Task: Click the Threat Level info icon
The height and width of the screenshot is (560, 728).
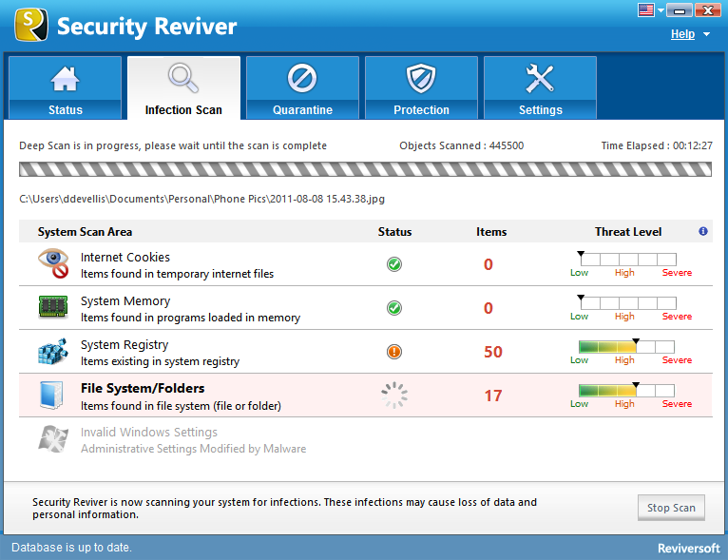Action: [703, 231]
